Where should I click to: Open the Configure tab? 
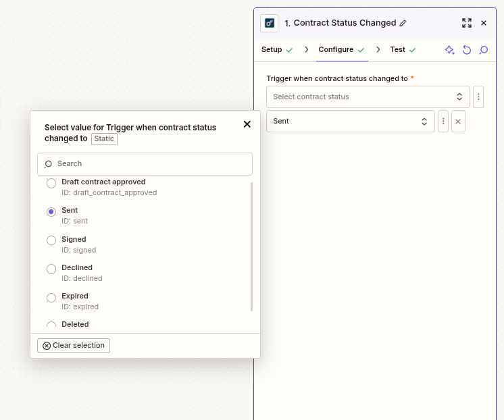tap(341, 49)
